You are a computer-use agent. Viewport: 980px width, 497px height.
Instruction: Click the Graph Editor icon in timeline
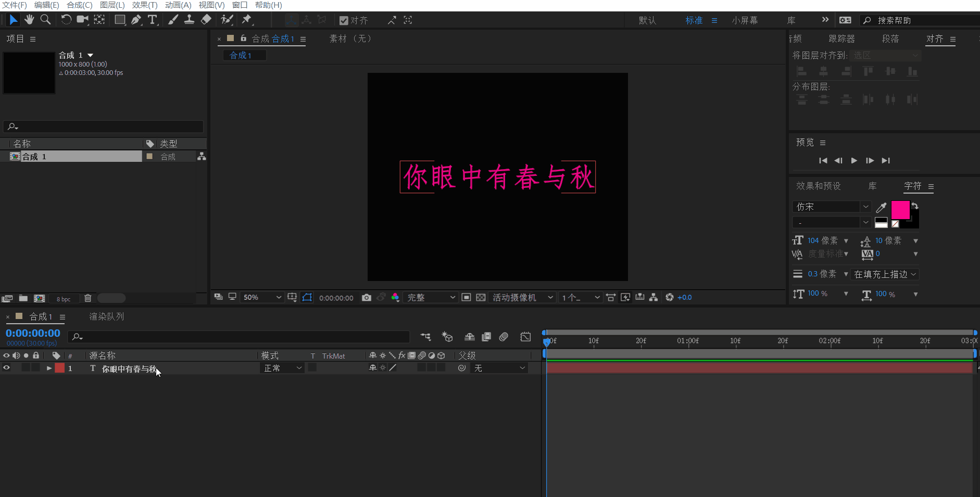coord(525,337)
